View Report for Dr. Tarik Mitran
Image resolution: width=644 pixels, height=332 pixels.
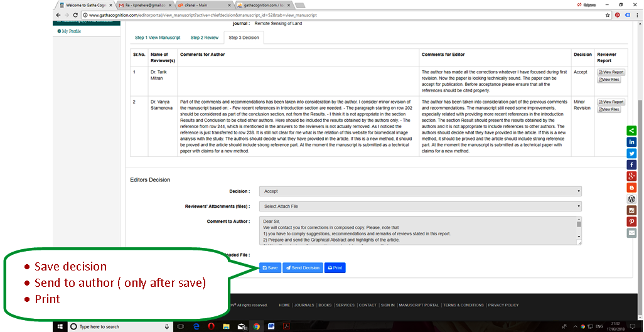610,72
